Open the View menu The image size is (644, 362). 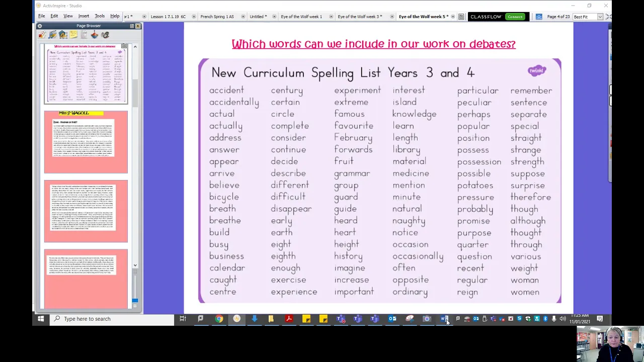[x=68, y=16]
